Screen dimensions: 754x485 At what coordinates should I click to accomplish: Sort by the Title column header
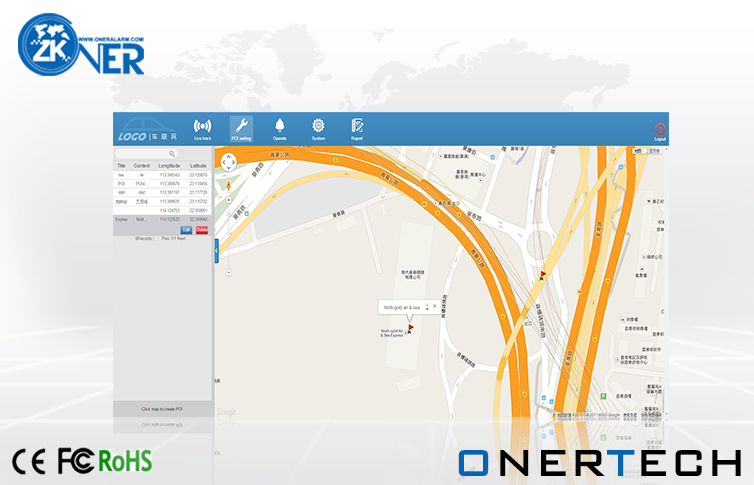click(121, 165)
